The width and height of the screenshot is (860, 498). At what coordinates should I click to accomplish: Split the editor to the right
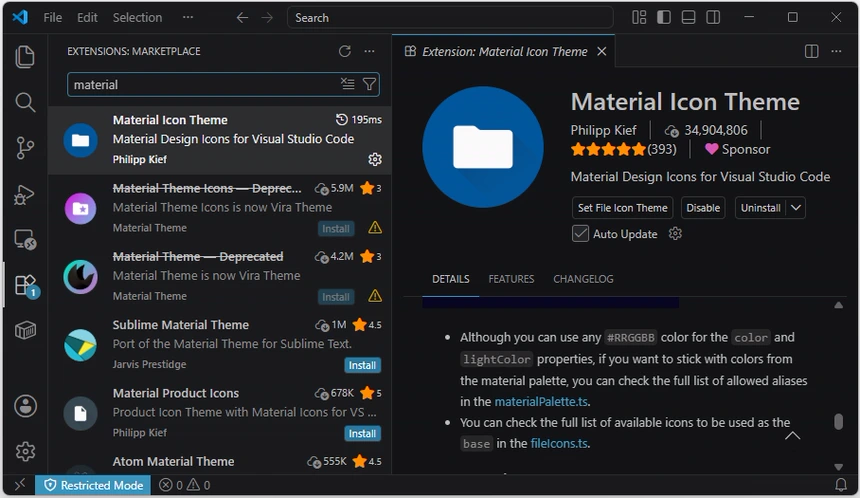[811, 51]
